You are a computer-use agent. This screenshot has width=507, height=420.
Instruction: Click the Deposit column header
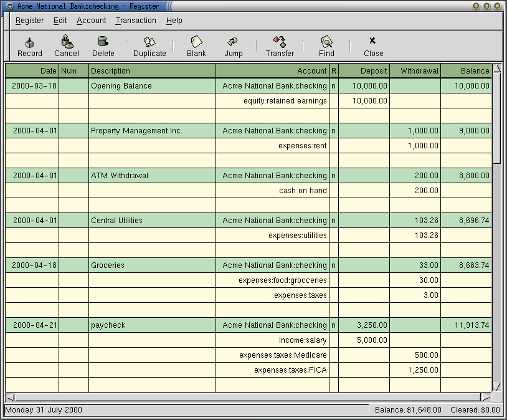pos(364,71)
